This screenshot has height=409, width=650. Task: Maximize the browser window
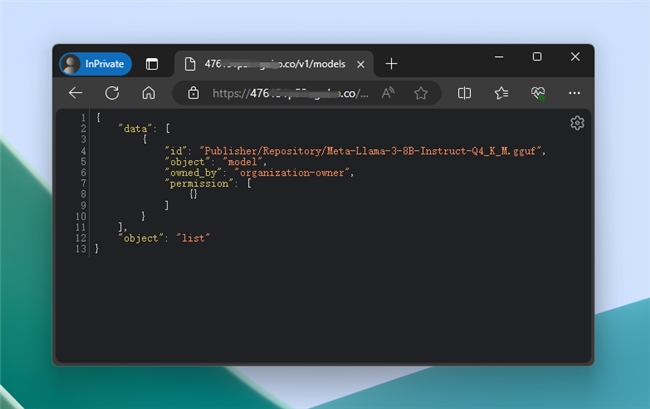[x=537, y=57]
